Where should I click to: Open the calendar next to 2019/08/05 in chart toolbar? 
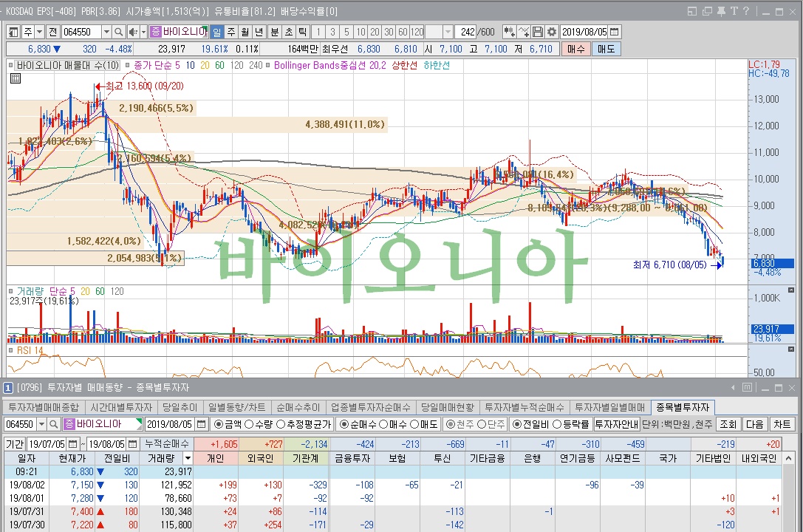pyautogui.click(x=614, y=32)
